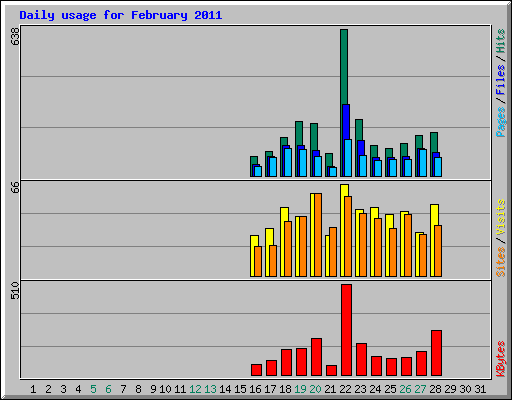Click green day label '13' on x-axis
512x400 pixels.
(210, 389)
